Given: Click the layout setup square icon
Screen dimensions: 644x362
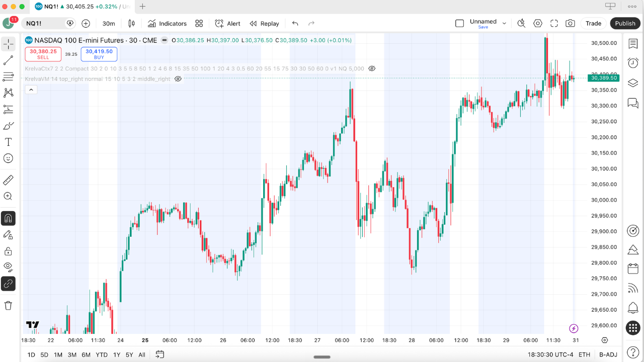Looking at the screenshot, I should pos(459,23).
